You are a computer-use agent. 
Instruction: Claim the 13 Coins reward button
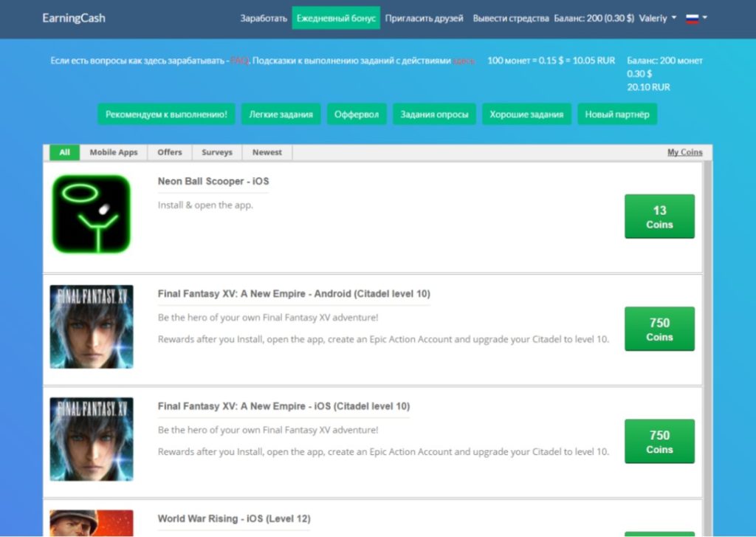659,216
